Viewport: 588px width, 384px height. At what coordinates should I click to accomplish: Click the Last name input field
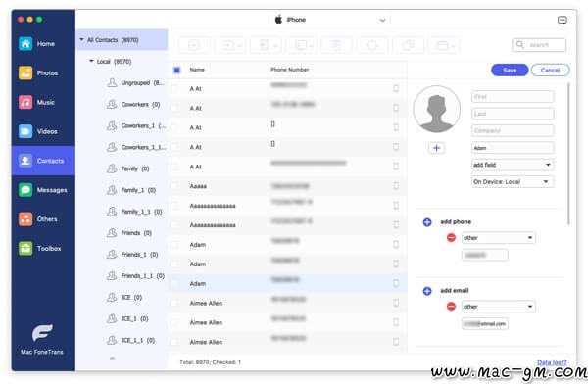(513, 114)
